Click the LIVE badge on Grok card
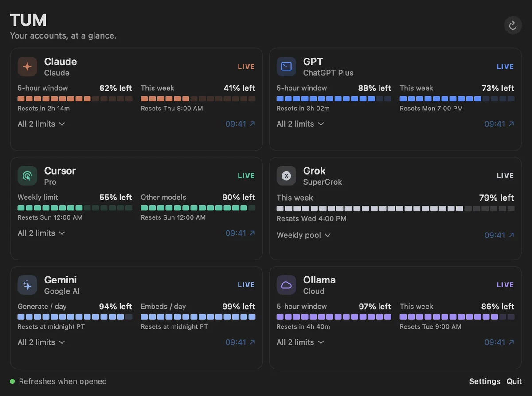This screenshot has width=532, height=396. click(505, 175)
